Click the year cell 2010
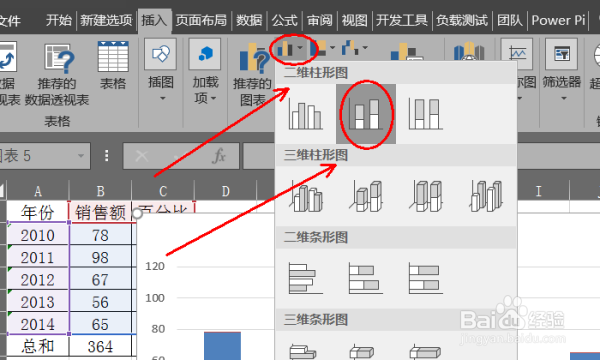Screen dimensions: 600x360 (x=38, y=235)
